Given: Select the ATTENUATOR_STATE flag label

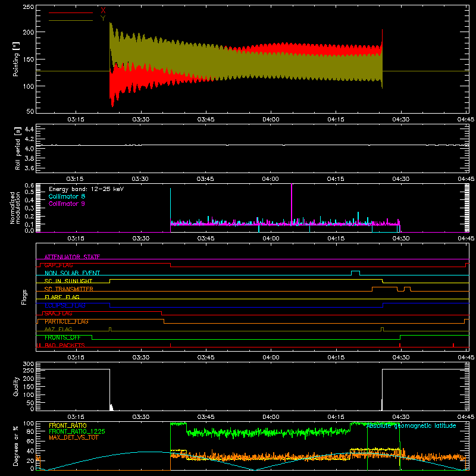Looking at the screenshot, I should click(72, 257).
